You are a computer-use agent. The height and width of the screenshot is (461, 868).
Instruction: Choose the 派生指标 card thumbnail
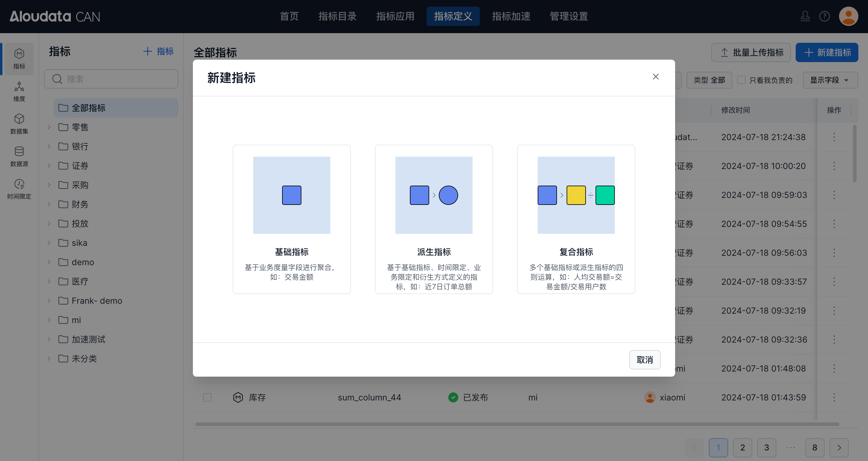pyautogui.click(x=434, y=195)
